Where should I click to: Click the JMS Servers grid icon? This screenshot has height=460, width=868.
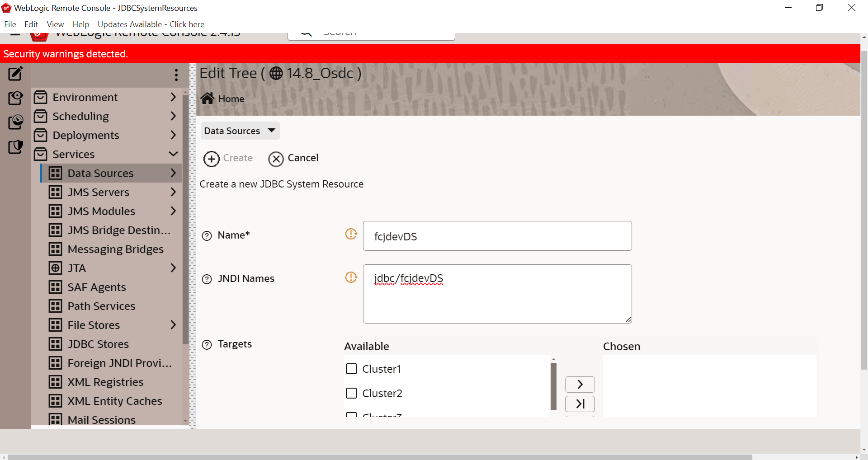click(55, 192)
